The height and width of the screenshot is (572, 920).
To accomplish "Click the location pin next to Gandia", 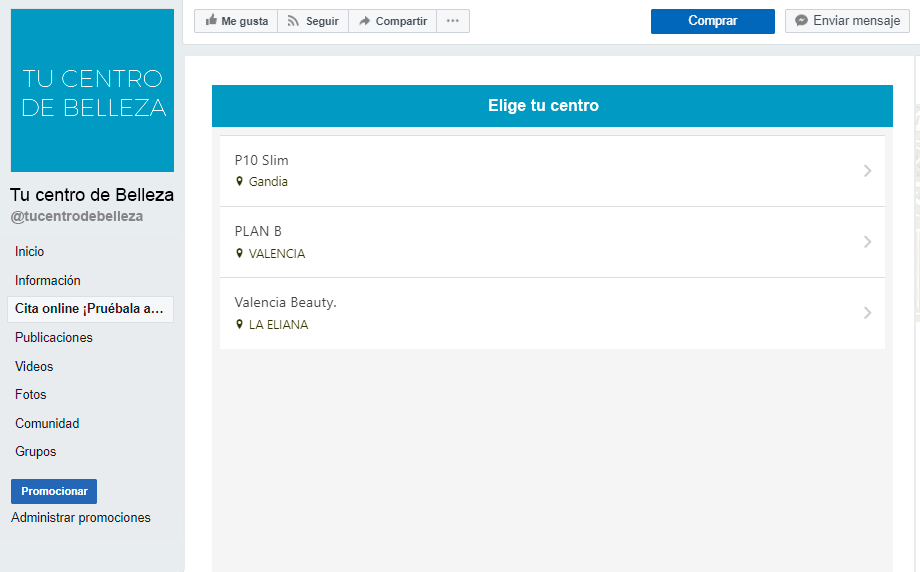I will pos(239,181).
